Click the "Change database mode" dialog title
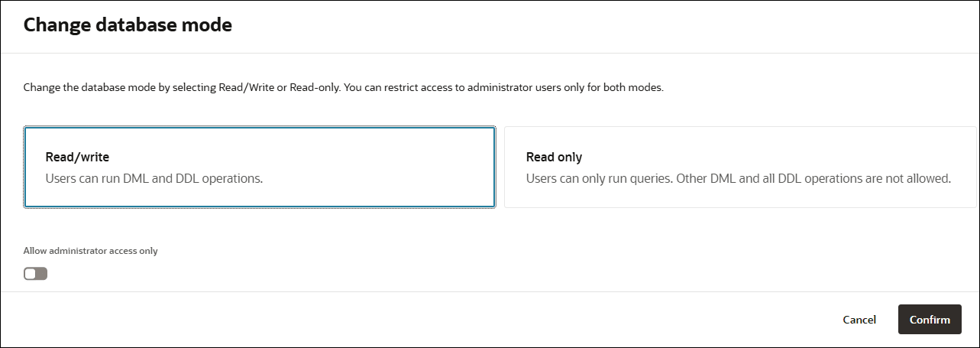The image size is (980, 348). coord(128,25)
